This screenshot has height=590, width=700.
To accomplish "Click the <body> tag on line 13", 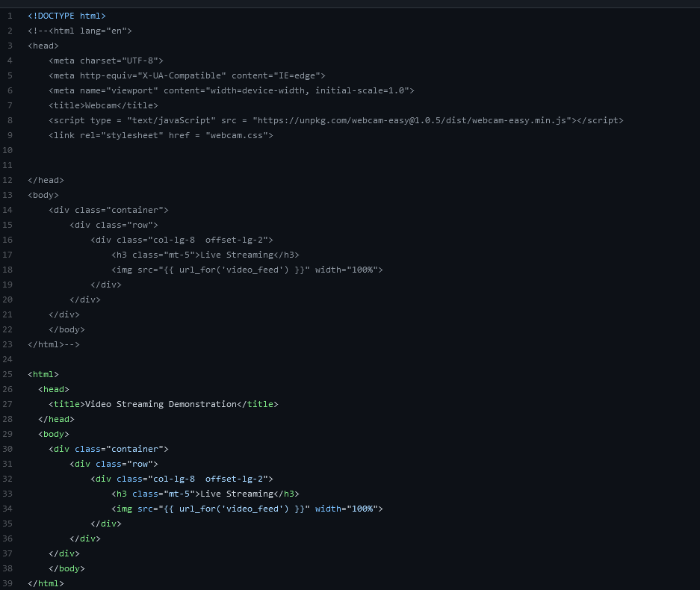I will pos(43,195).
